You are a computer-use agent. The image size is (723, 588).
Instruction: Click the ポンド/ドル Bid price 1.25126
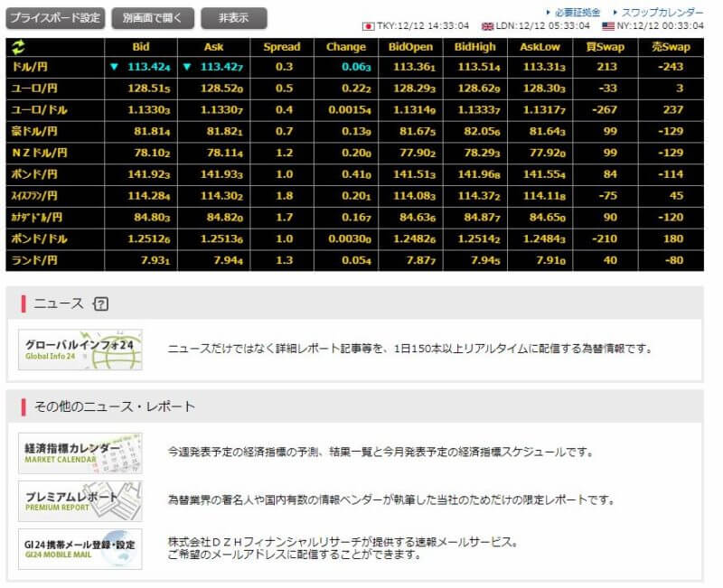tap(148, 238)
